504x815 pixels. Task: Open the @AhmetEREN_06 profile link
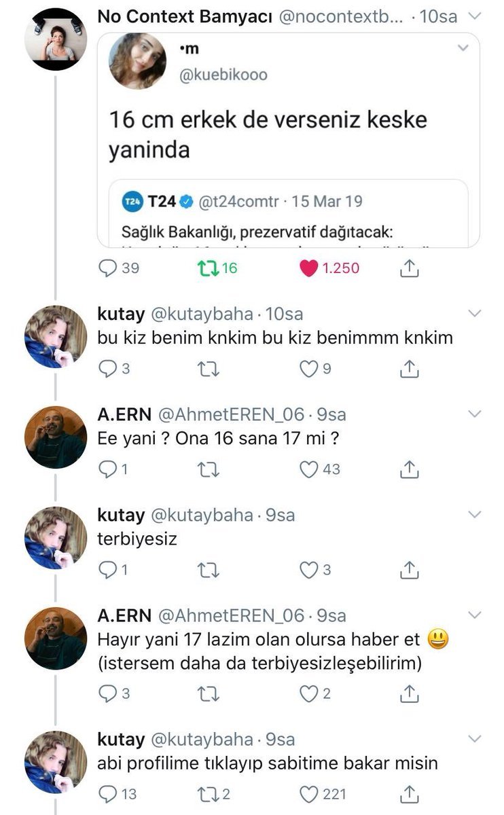[231, 414]
